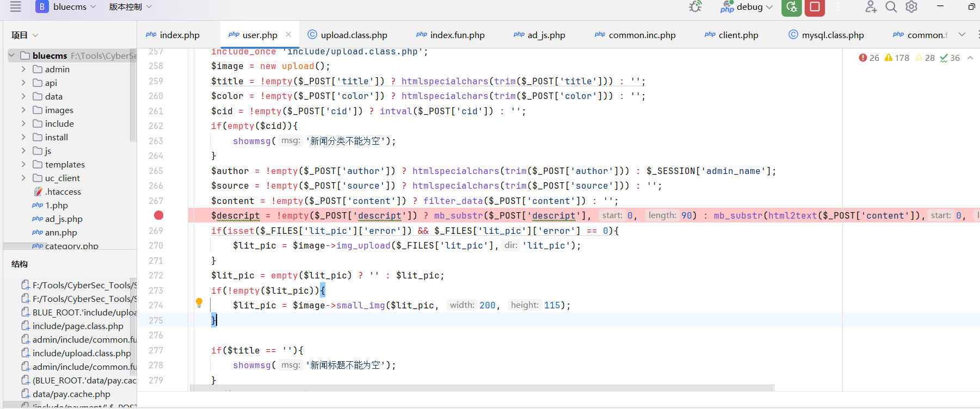
Task: Switch to the upload.class.php tab
Action: coord(354,35)
